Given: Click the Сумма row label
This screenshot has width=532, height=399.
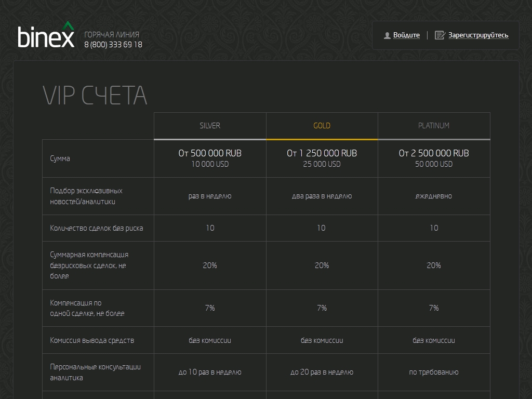Looking at the screenshot, I should [60, 158].
